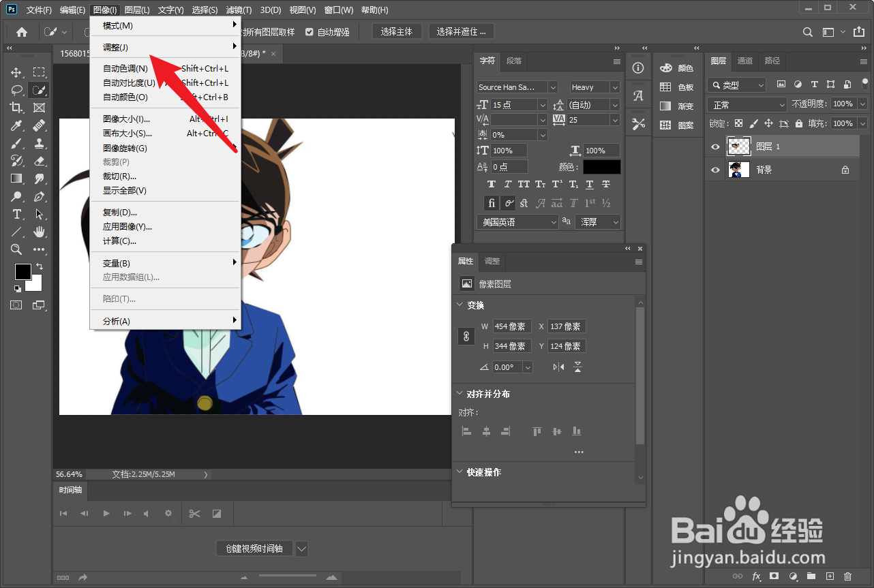Collapse the 变换 section
Viewport: 874px width, 588px height.
pyautogui.click(x=459, y=305)
